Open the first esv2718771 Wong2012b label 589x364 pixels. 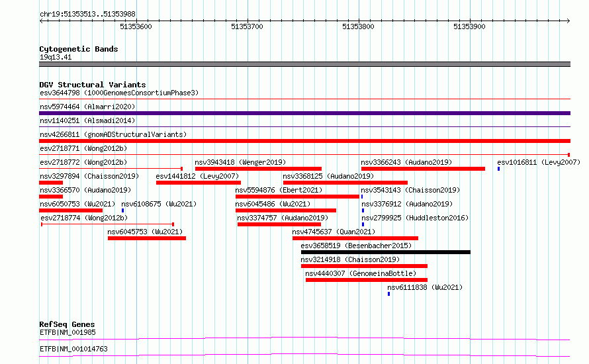click(83, 148)
